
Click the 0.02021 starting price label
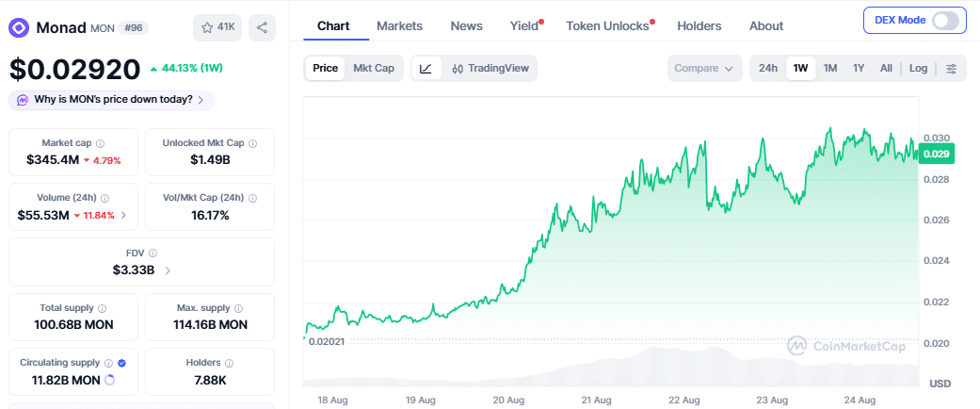pos(327,341)
